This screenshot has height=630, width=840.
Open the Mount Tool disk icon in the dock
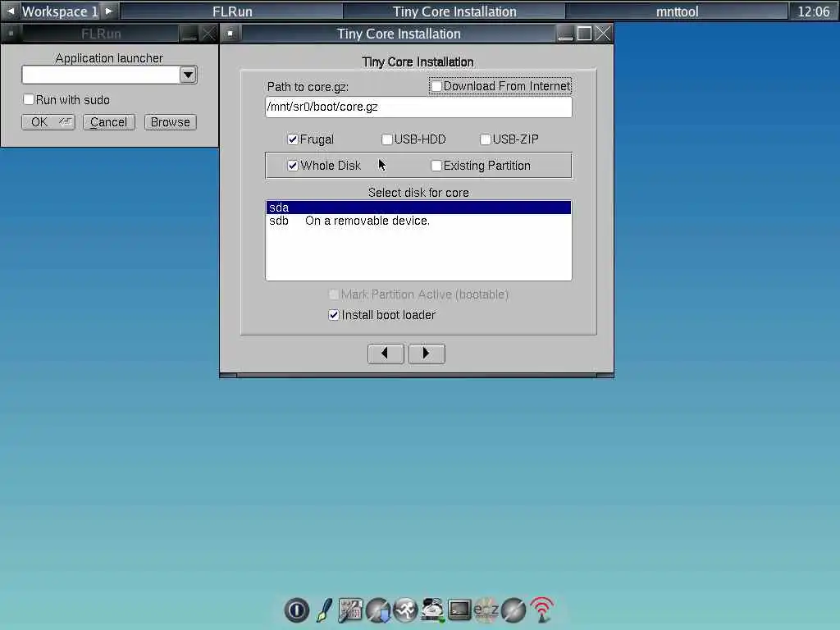click(432, 609)
